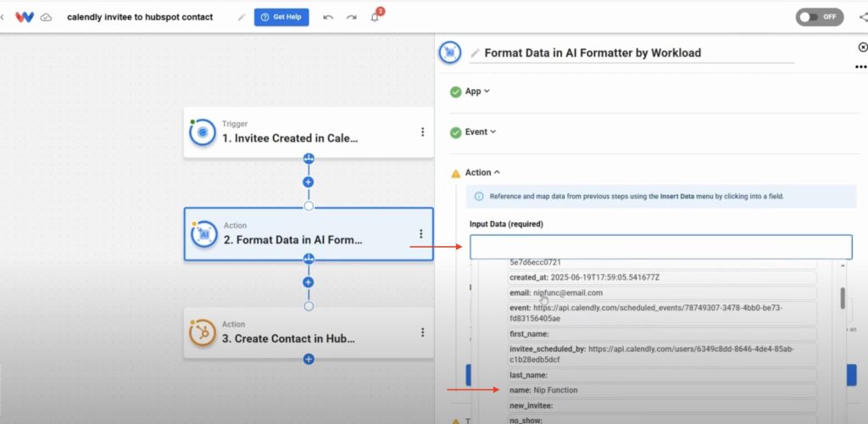
Task: Add step after the Calendly trigger
Action: click(x=309, y=181)
